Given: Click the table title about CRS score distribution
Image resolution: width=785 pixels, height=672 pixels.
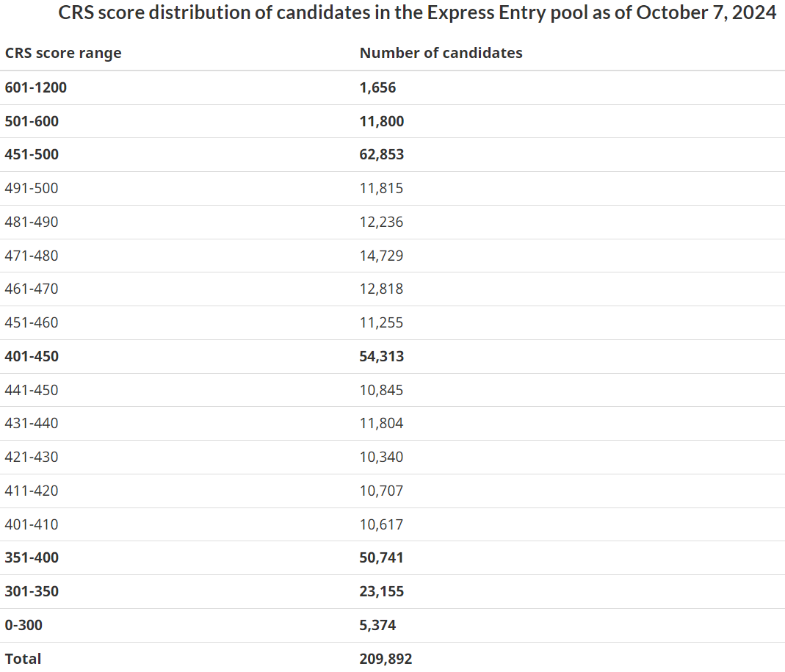Looking at the screenshot, I should [417, 13].
